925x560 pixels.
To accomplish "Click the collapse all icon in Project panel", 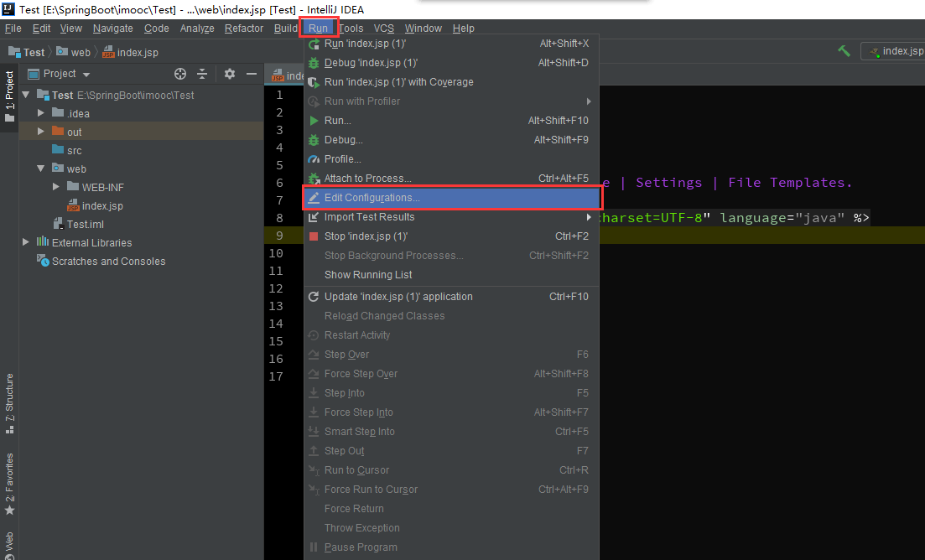I will click(x=202, y=74).
